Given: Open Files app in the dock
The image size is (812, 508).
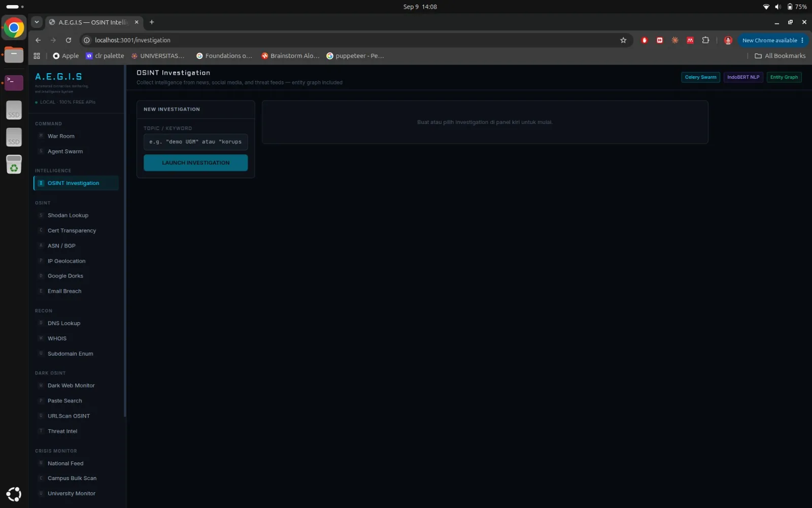Looking at the screenshot, I should pos(14,54).
